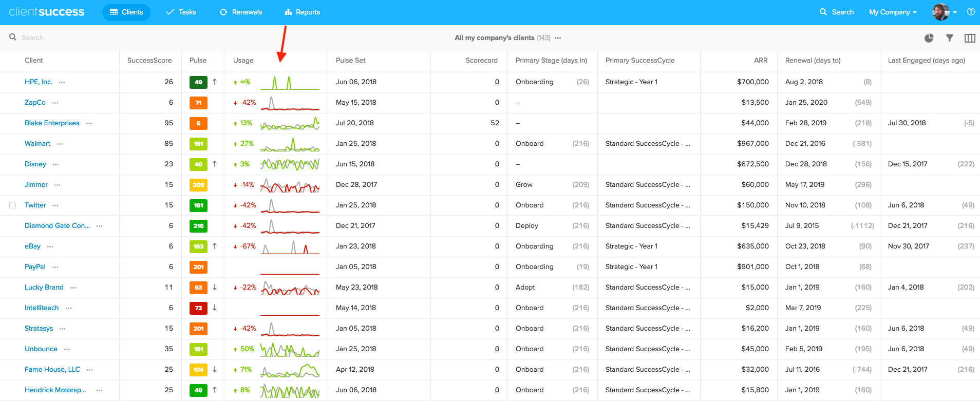Click the Search button in top bar
980x401 pixels.
pyautogui.click(x=837, y=12)
